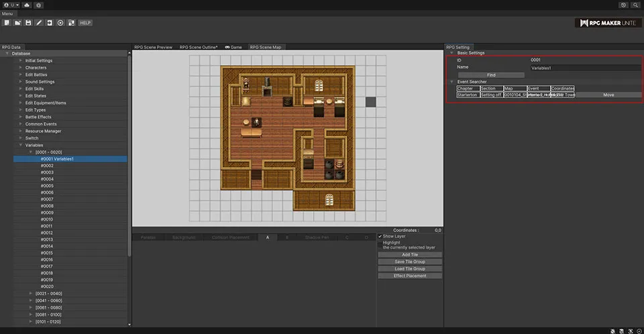The width and height of the screenshot is (644, 334).
Task: Select the A tile layer tab
Action: pos(268,237)
